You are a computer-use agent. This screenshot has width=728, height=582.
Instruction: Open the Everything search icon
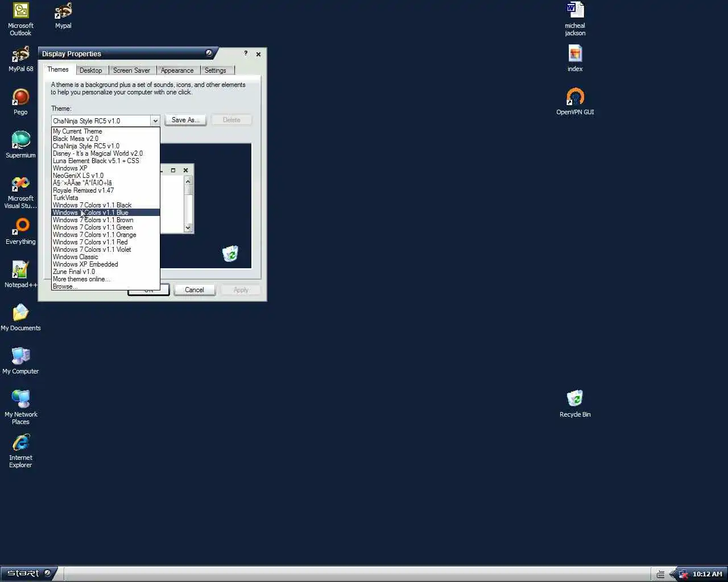20,232
